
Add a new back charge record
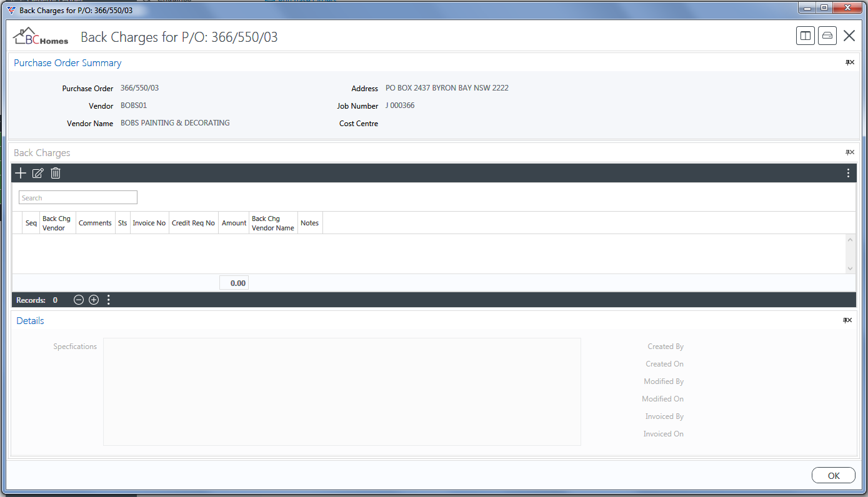coord(21,173)
